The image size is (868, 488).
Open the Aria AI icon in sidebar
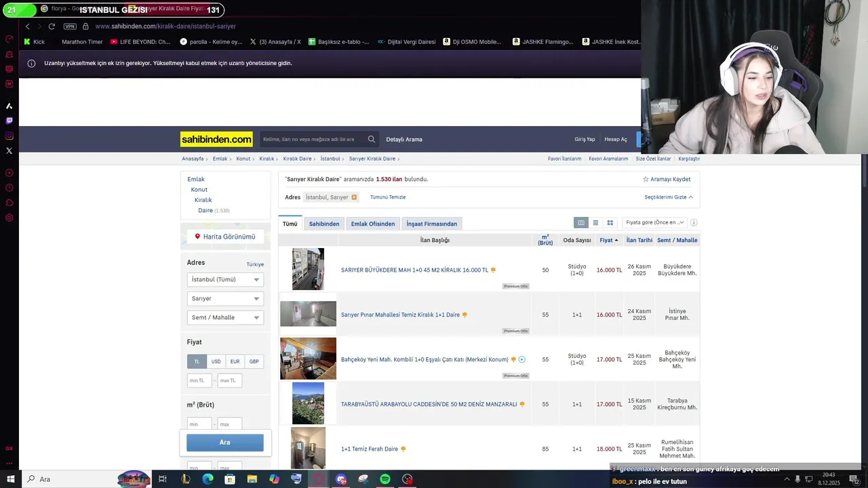(9, 106)
